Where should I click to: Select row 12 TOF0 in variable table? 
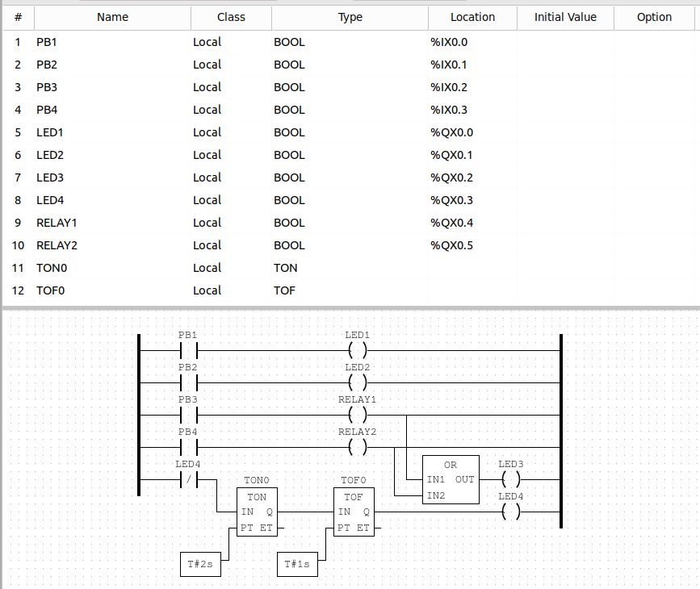click(48, 290)
